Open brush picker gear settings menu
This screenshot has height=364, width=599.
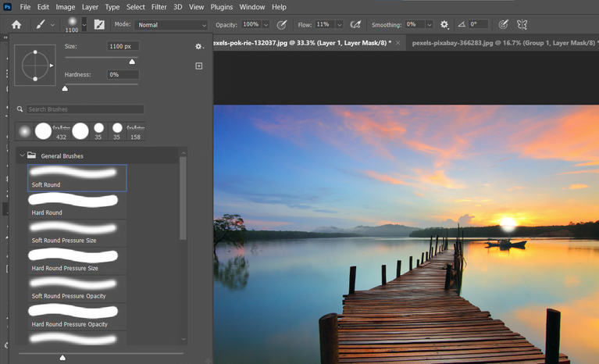pyautogui.click(x=199, y=47)
